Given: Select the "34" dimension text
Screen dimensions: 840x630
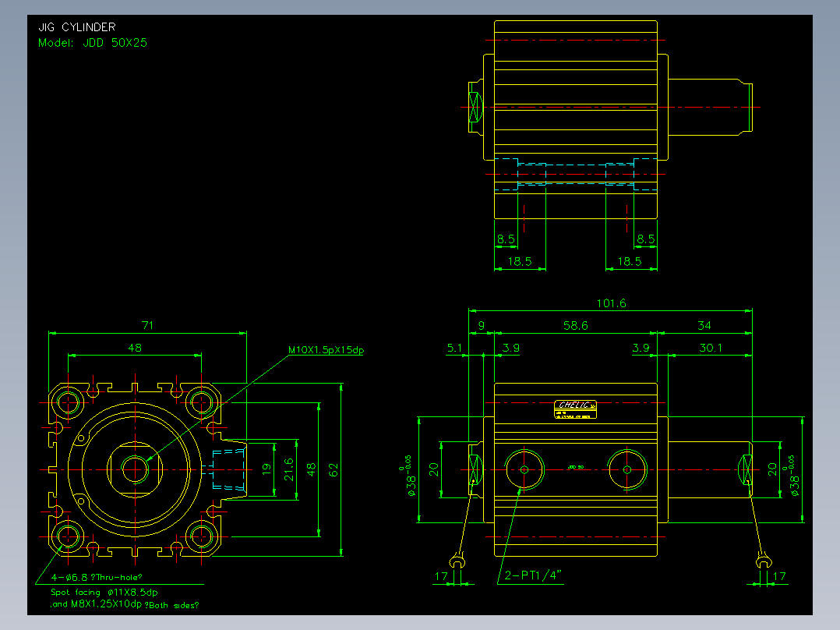Looking at the screenshot, I should pos(704,325).
